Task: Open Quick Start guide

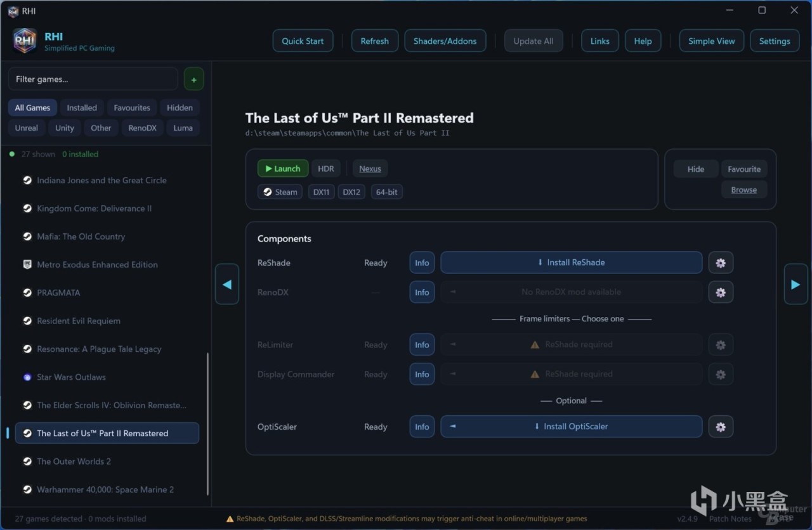Action: 303,41
